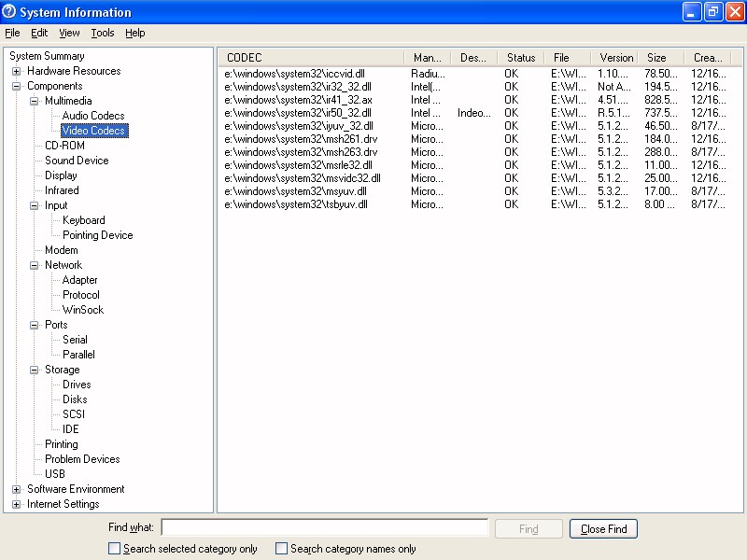Select Problem Devices in the tree
The width and height of the screenshot is (747, 560).
pos(82,459)
